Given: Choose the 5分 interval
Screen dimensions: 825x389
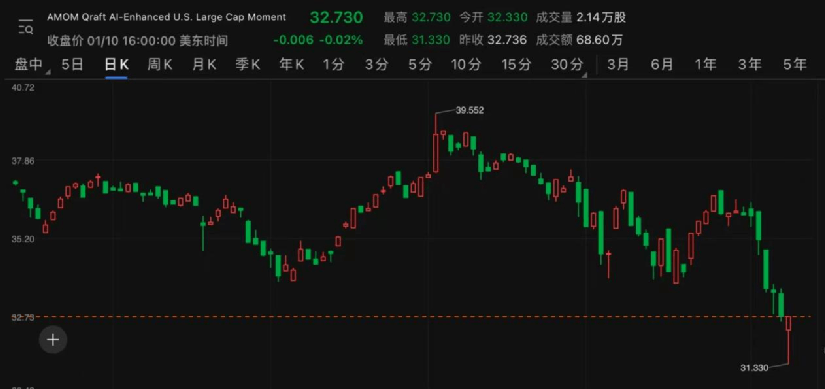Looking at the screenshot, I should (420, 65).
